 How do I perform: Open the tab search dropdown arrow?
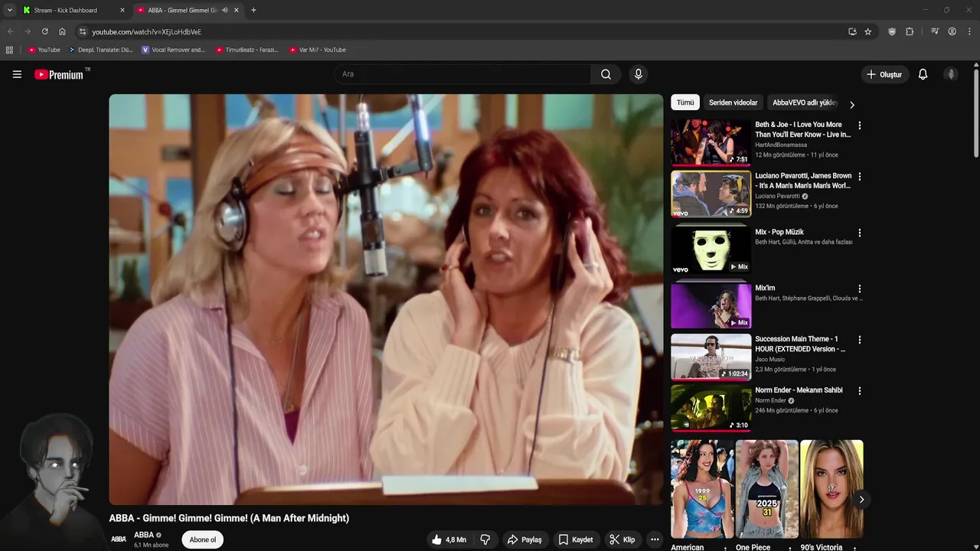click(10, 10)
